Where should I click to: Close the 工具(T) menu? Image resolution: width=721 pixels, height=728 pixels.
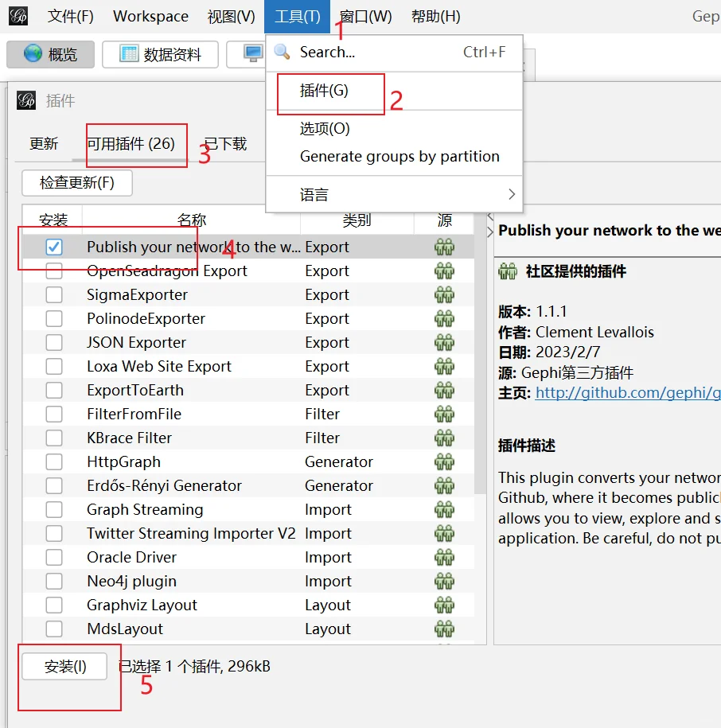point(297,16)
